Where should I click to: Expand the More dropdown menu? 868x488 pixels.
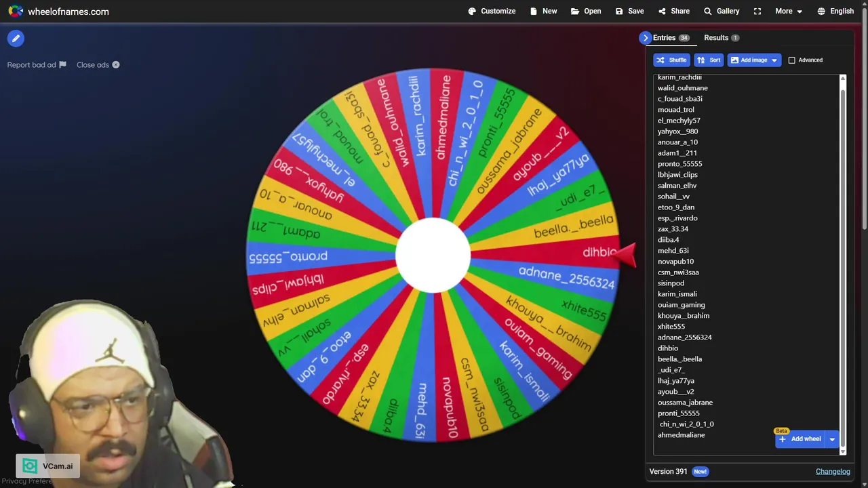pos(789,11)
